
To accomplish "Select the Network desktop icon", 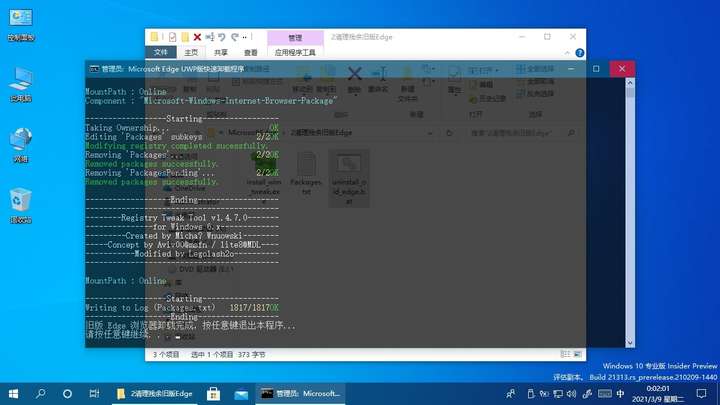I will pyautogui.click(x=21, y=145).
